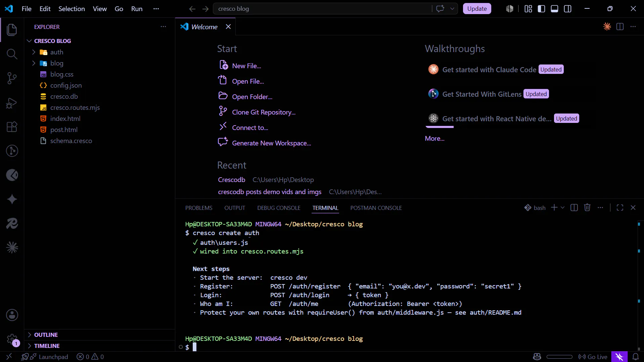Open the chat icon beside search bar
Image resolution: width=644 pixels, height=362 pixels.
tap(440, 9)
